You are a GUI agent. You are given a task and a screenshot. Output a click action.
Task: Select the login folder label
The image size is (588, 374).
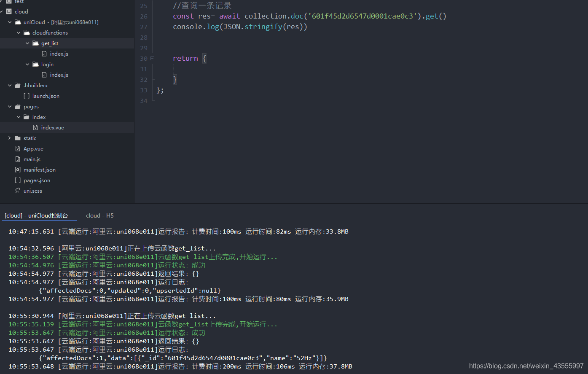tap(47, 65)
